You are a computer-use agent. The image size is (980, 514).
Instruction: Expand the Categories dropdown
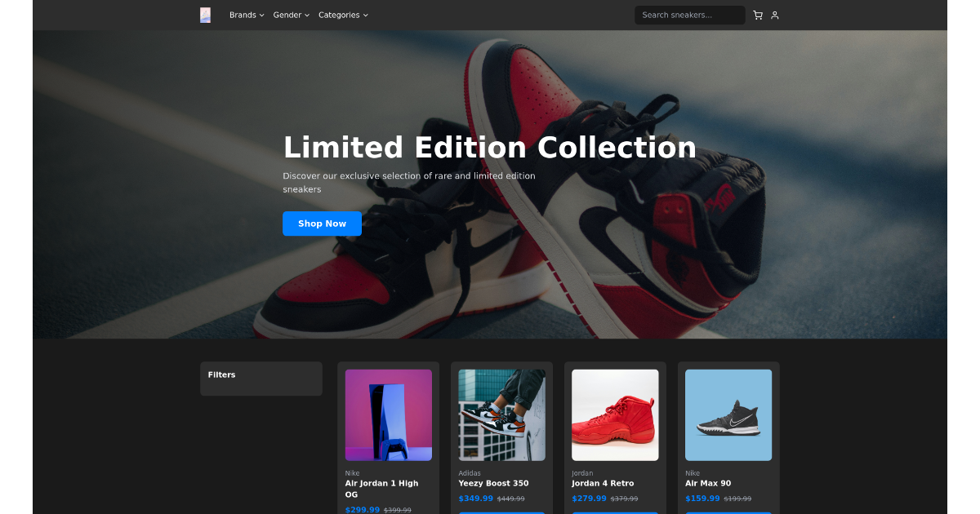[343, 15]
